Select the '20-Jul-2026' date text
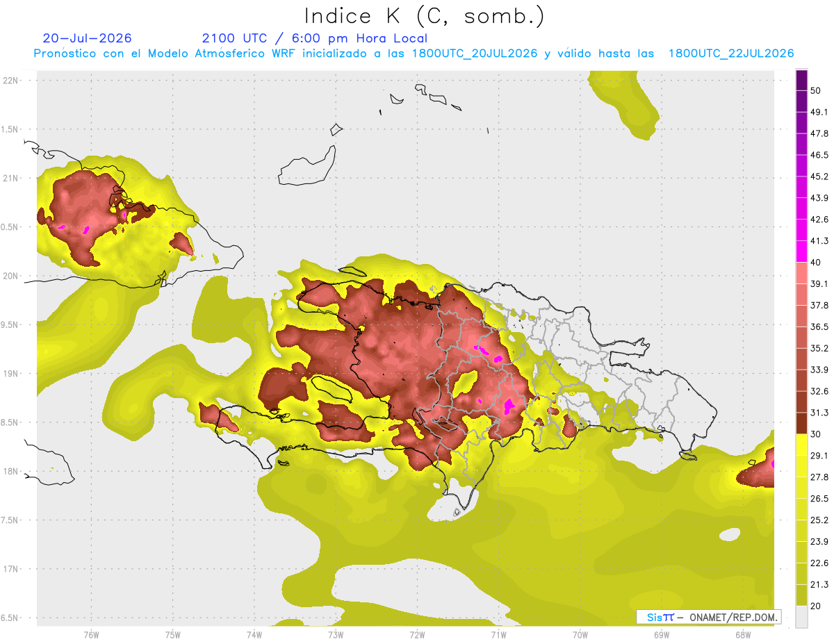The height and width of the screenshot is (644, 834). tap(87, 38)
